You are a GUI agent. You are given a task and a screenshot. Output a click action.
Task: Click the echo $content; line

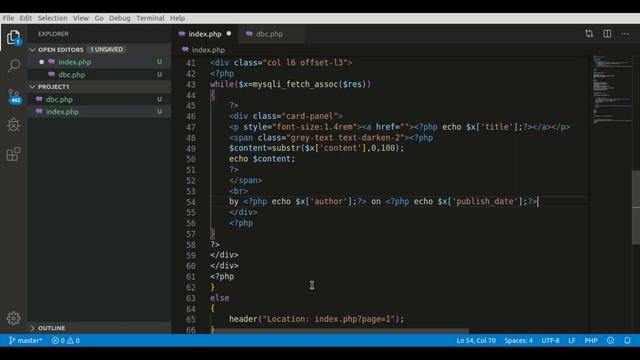pos(262,159)
